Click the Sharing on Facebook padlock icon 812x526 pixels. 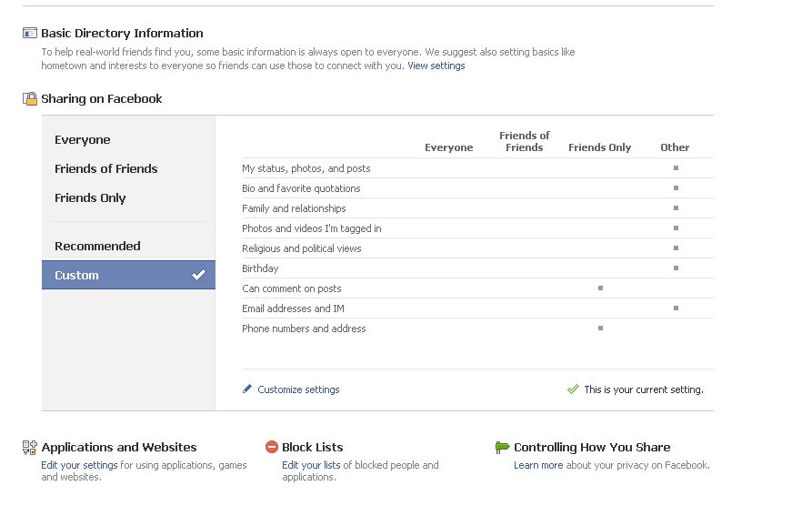tap(30, 99)
